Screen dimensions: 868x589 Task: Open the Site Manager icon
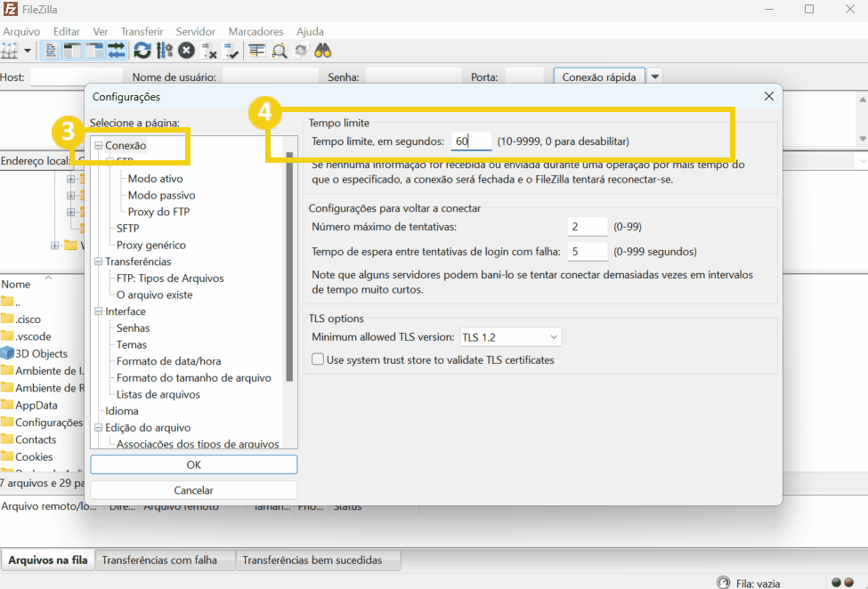click(10, 52)
